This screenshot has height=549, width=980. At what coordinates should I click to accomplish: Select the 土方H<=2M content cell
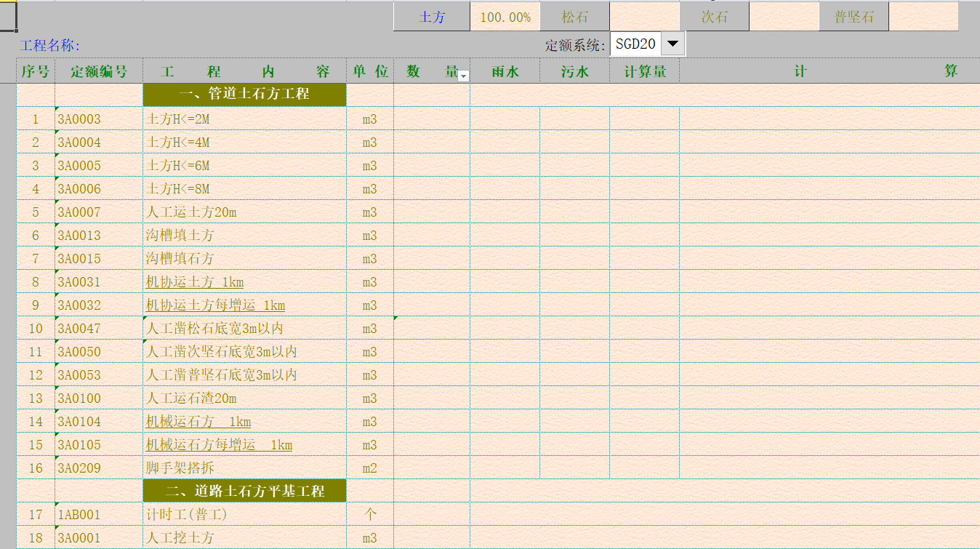245,119
